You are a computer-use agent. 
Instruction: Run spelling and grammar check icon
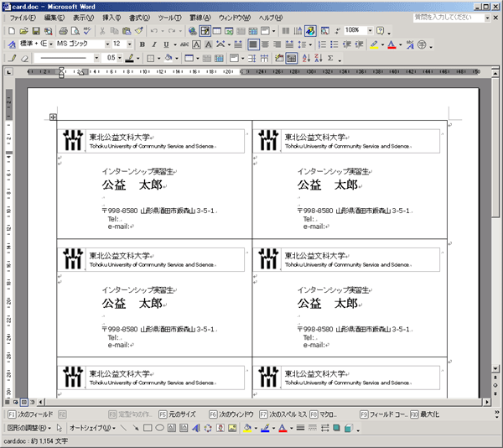[87, 31]
